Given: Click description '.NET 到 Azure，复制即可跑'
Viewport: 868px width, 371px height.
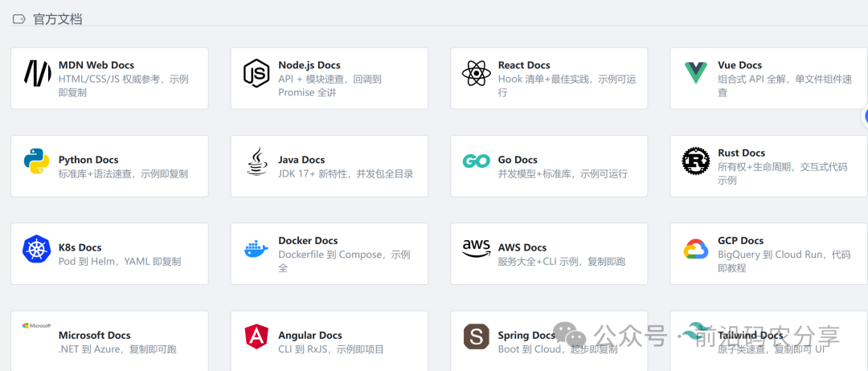Looking at the screenshot, I should click(118, 349).
